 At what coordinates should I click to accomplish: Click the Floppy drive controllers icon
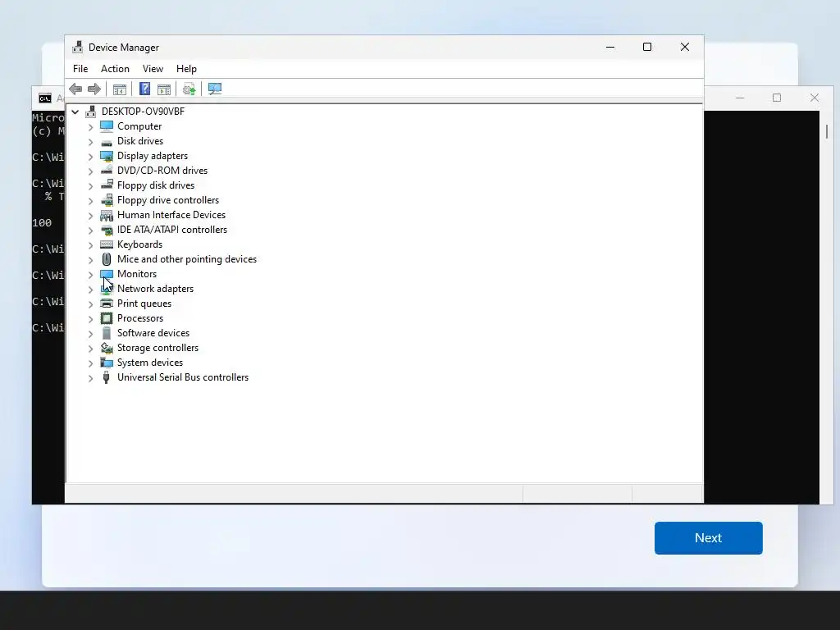(x=107, y=200)
